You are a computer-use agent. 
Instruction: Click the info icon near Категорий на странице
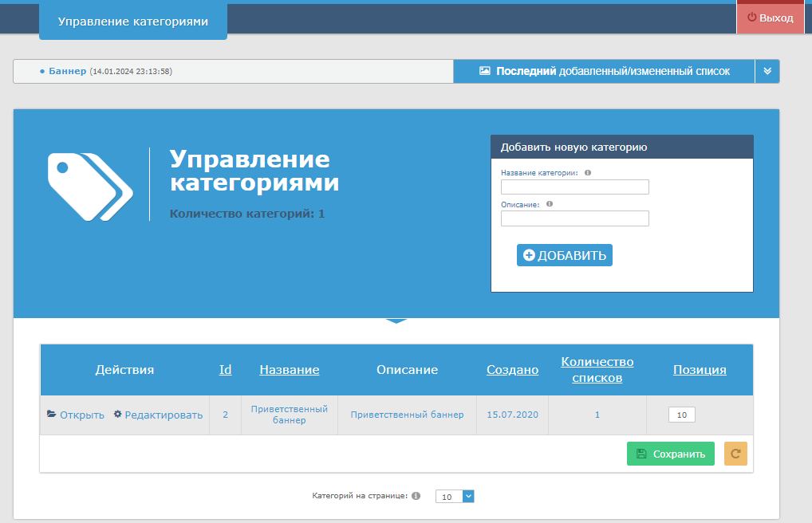(416, 496)
